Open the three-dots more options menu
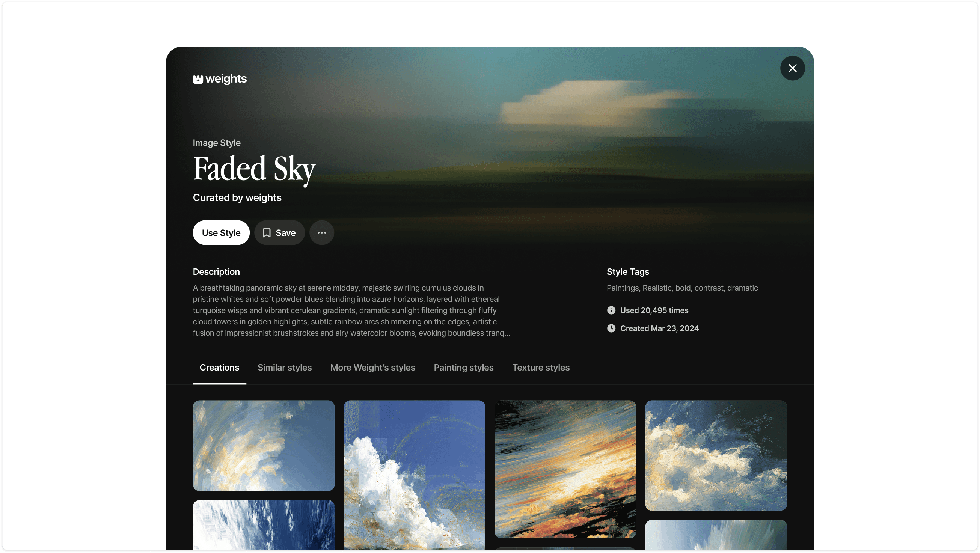This screenshot has width=980, height=553. click(x=321, y=233)
